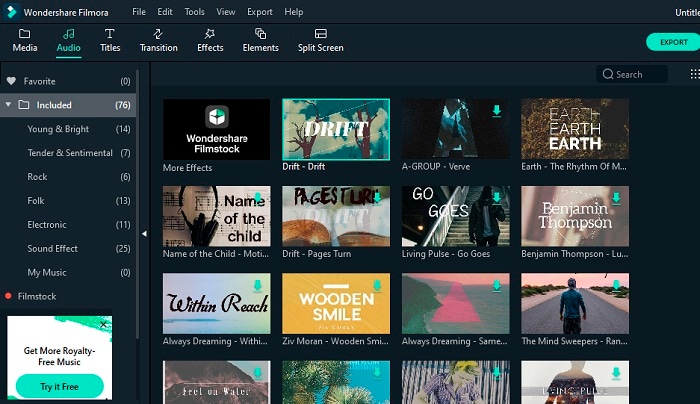
Task: Open the View menu
Action: coord(226,12)
